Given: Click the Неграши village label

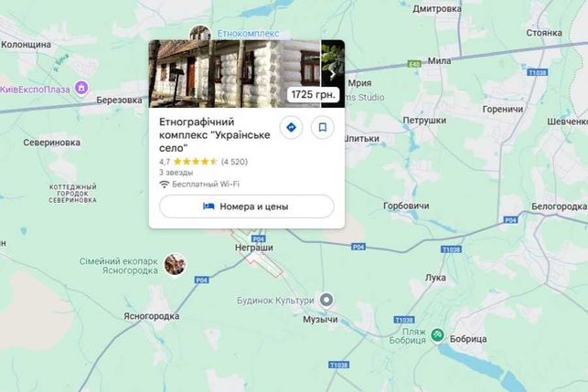Looking at the screenshot, I should [254, 248].
